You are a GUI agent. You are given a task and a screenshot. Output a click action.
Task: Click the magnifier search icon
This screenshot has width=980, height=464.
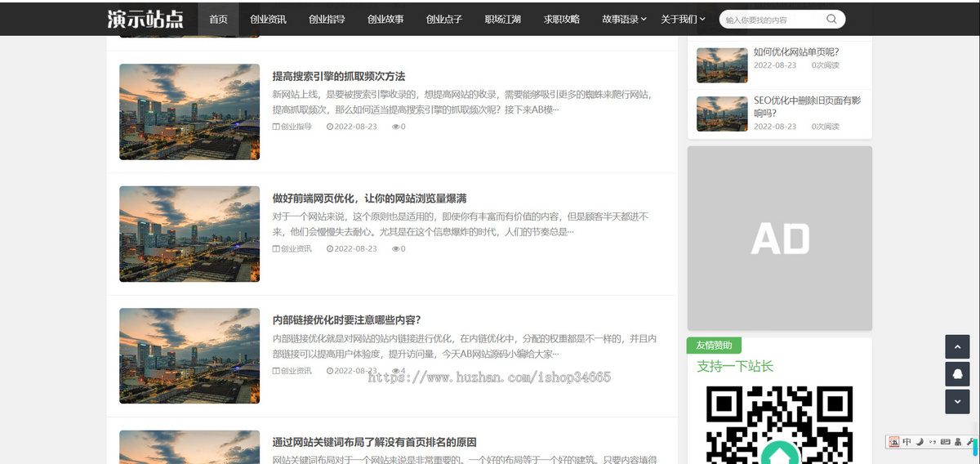click(831, 19)
